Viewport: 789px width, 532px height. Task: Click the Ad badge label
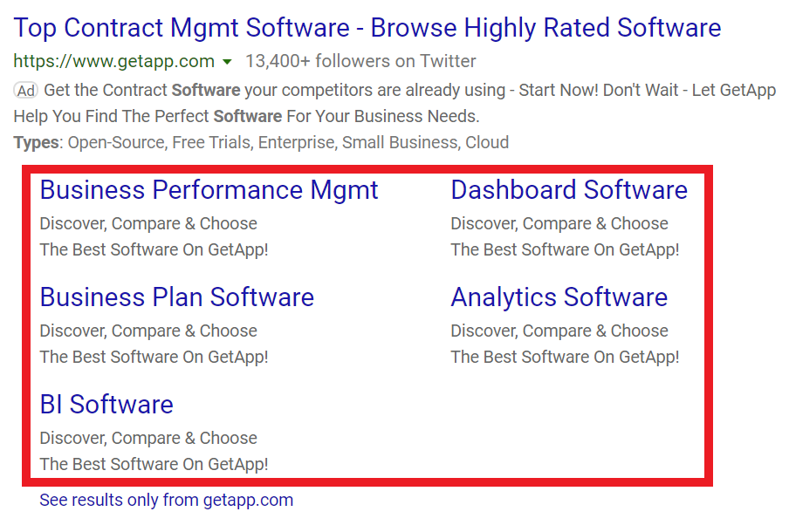tap(26, 90)
